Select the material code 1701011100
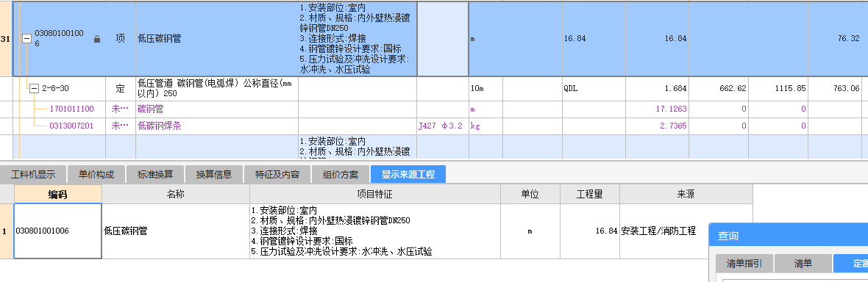This screenshot has height=282, width=868. point(71,109)
